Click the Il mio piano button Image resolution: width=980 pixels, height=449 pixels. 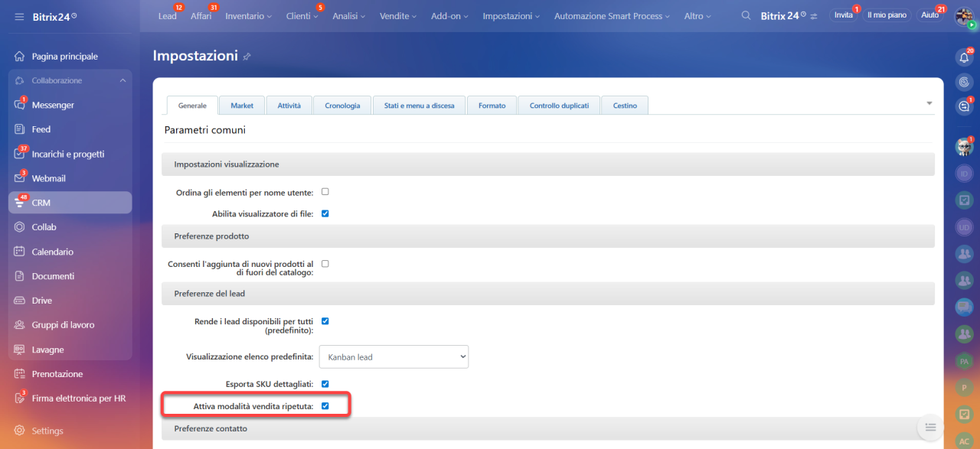(x=887, y=15)
